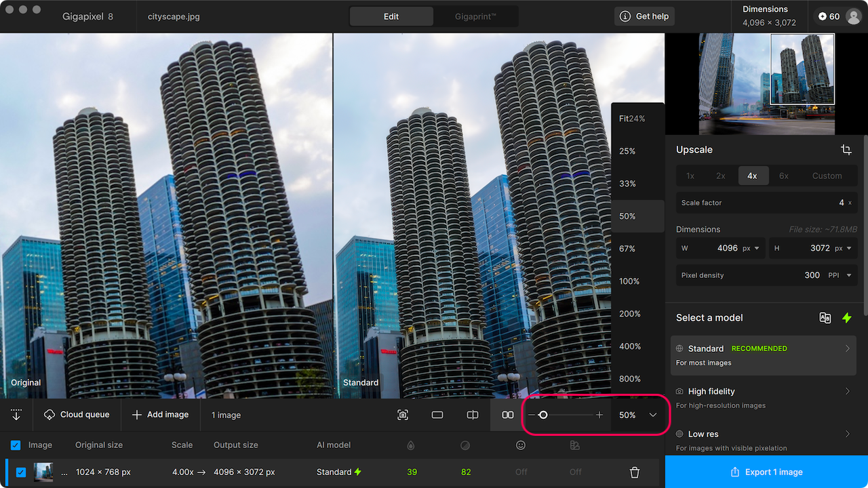This screenshot has height=488, width=868.
Task: Click Export 1 image button
Action: [x=766, y=472]
